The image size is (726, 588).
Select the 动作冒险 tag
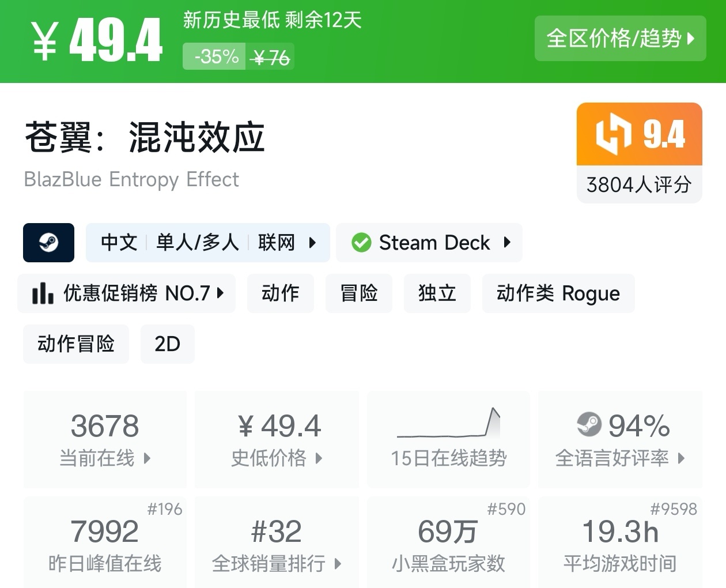[x=75, y=344]
